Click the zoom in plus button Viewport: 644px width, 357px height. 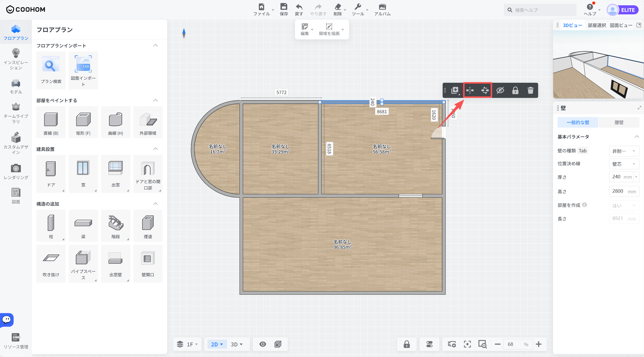click(539, 344)
